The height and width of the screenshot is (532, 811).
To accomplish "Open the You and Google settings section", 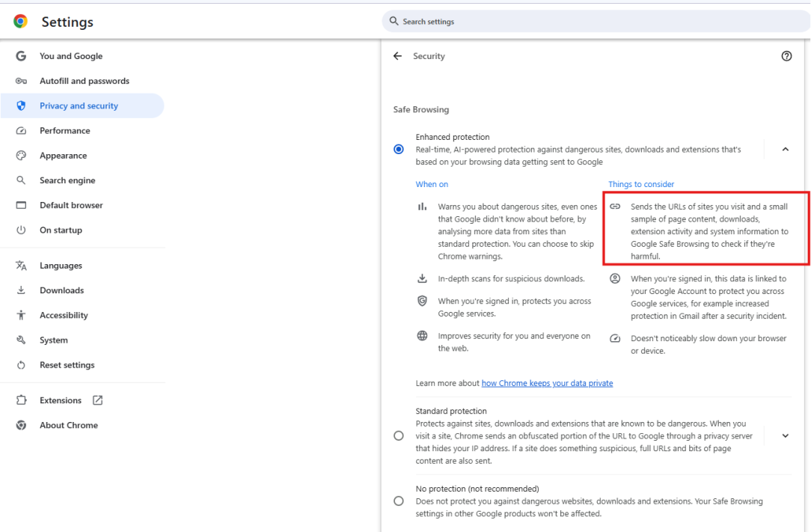I will coord(83,56).
